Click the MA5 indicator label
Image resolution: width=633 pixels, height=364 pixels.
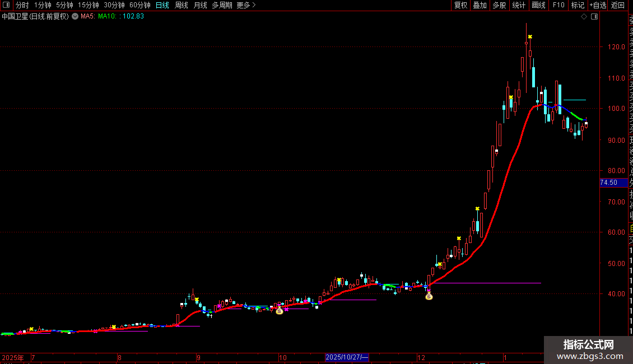[x=87, y=17]
